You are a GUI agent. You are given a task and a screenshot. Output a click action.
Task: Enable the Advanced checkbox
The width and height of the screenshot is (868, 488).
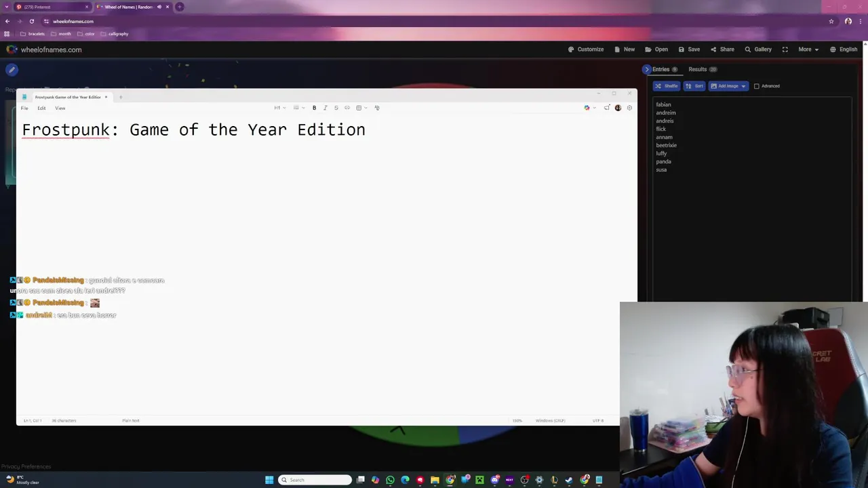(757, 86)
